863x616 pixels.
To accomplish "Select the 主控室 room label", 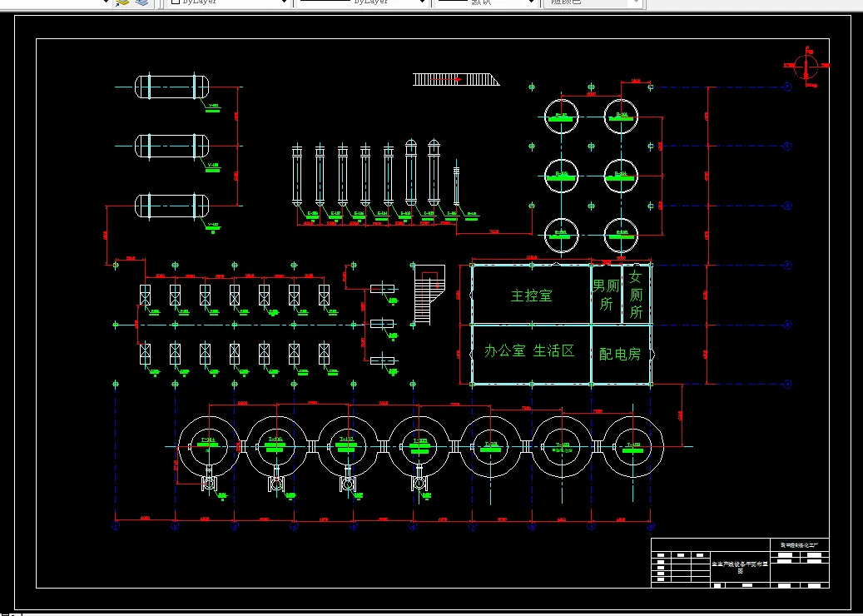I will (531, 296).
